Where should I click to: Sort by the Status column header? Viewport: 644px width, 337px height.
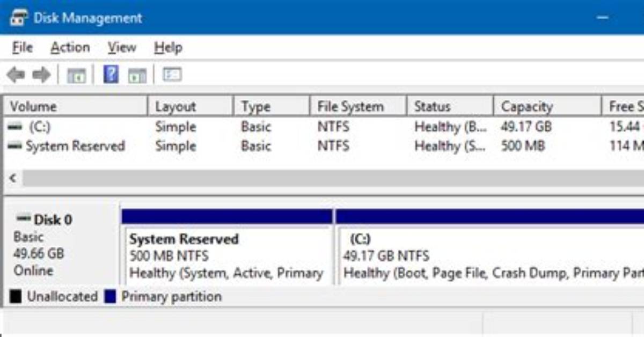tap(450, 106)
